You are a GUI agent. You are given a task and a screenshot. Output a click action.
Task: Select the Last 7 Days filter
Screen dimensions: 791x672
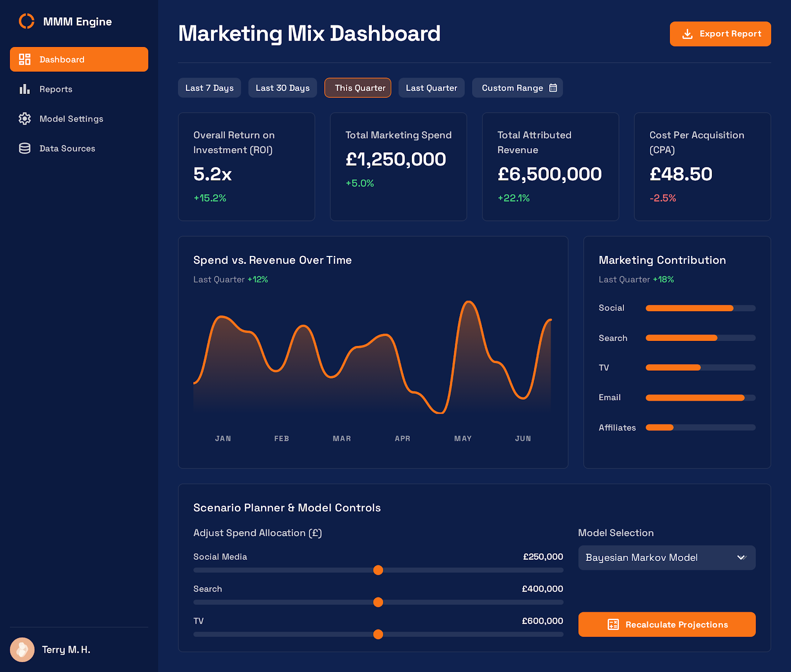209,88
